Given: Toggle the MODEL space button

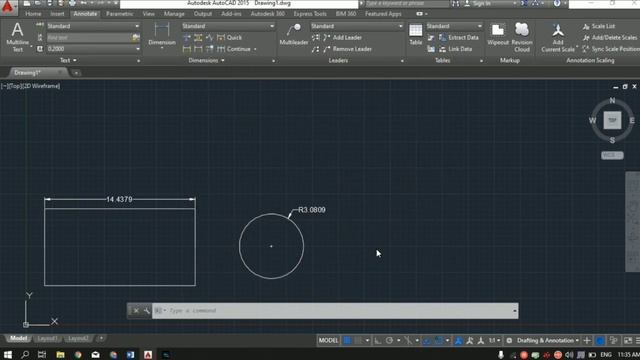Looking at the screenshot, I should [x=328, y=340].
